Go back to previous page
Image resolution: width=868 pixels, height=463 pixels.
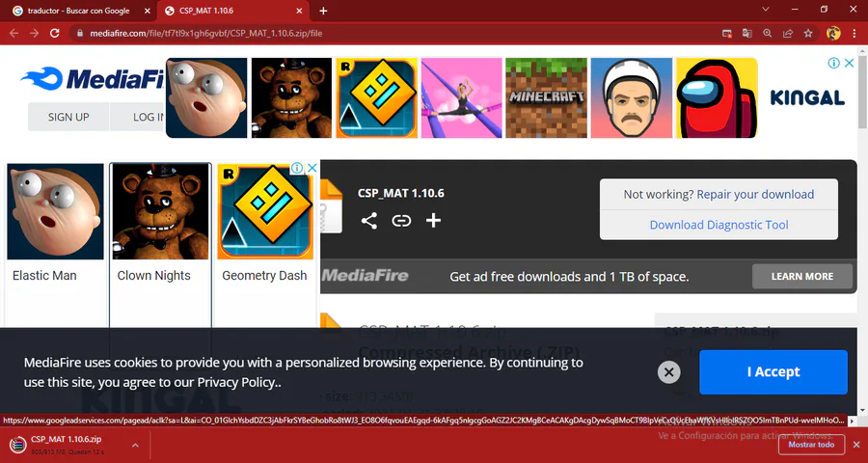[x=14, y=33]
